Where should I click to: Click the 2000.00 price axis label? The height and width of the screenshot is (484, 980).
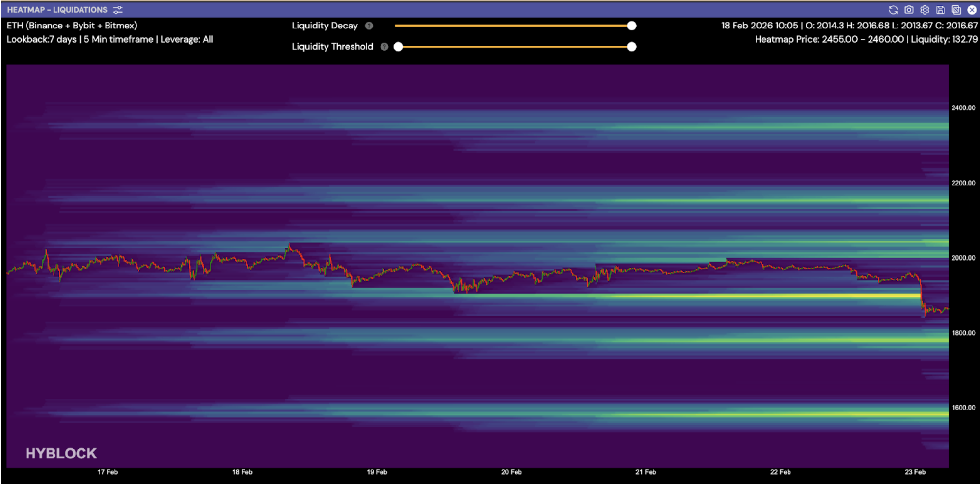pyautogui.click(x=963, y=258)
